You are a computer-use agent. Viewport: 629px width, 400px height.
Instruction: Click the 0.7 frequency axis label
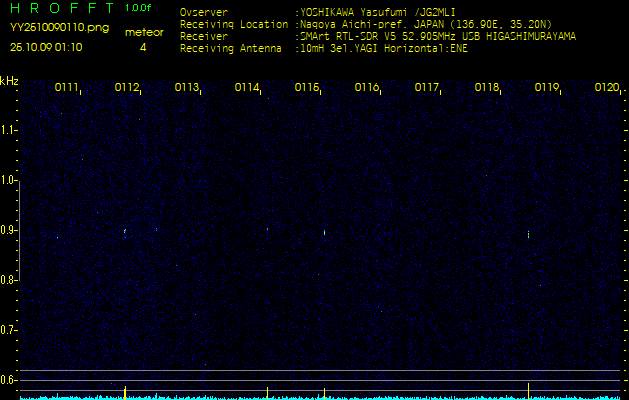point(8,330)
